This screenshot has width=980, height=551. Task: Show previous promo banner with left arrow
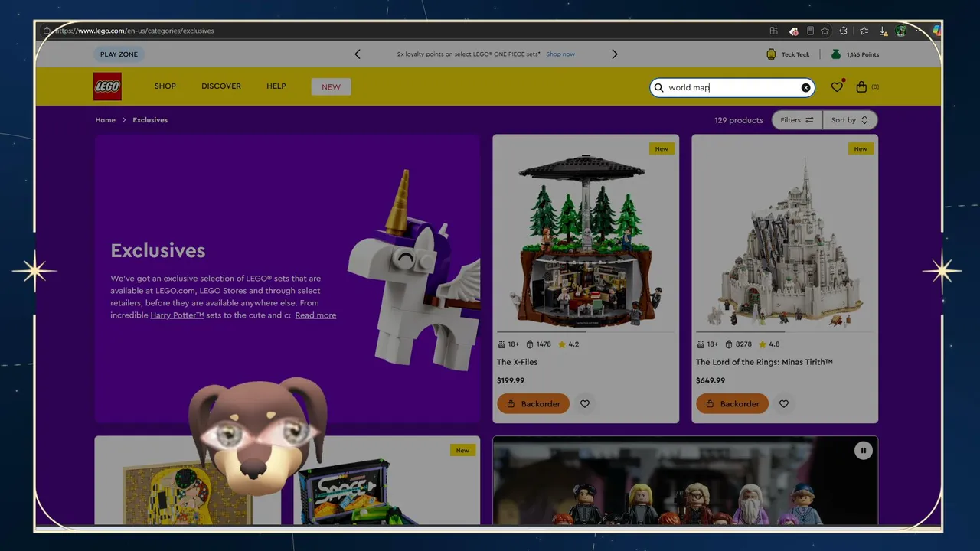[x=358, y=54]
